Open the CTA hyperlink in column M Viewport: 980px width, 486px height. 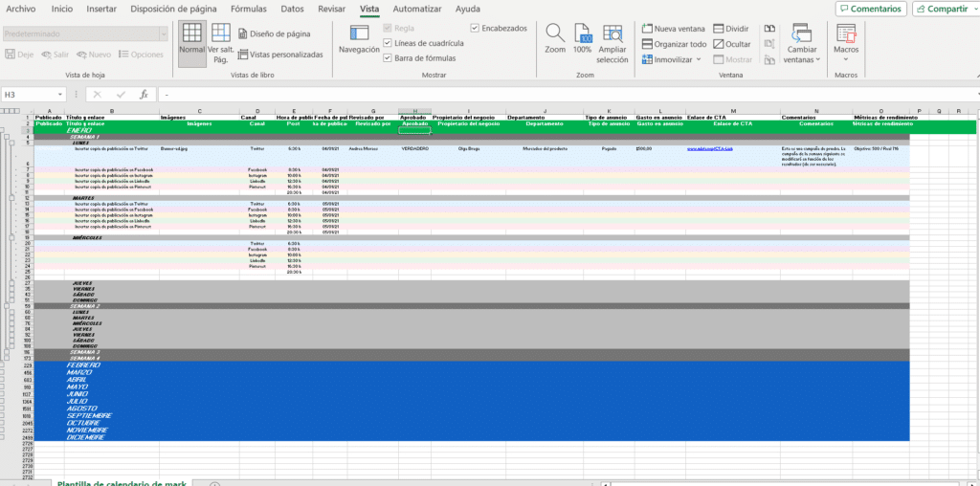pos(709,149)
